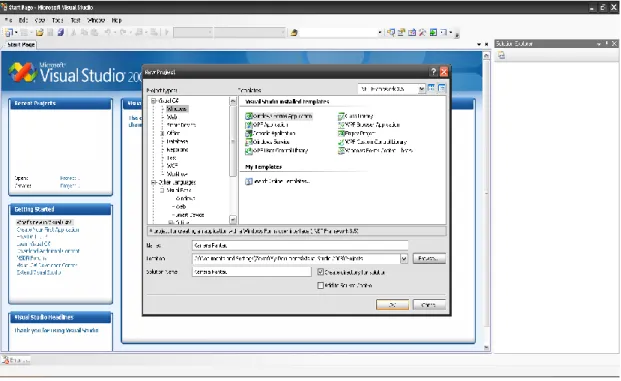Open the Window menu
Screen dimensions: 621x381
pyautogui.click(x=96, y=20)
